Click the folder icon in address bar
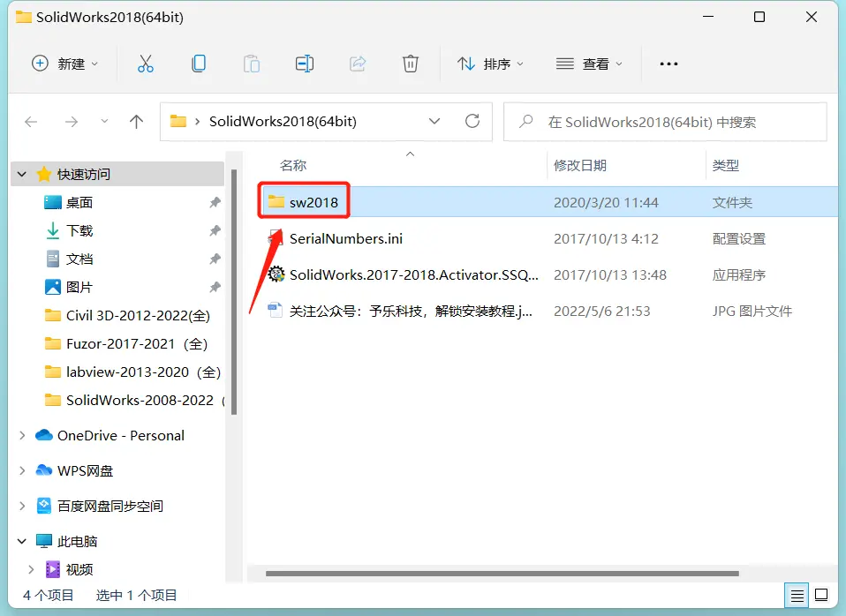Viewport: 846px width, 616px height. pyautogui.click(x=178, y=122)
